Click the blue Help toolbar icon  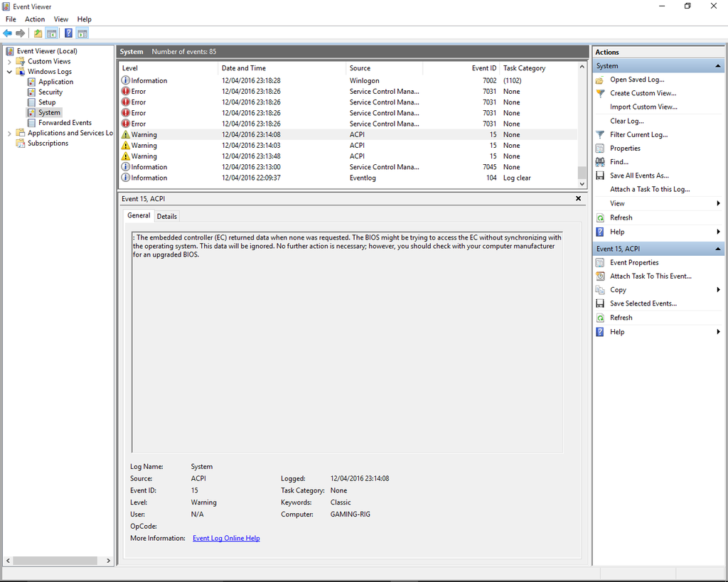[68, 33]
